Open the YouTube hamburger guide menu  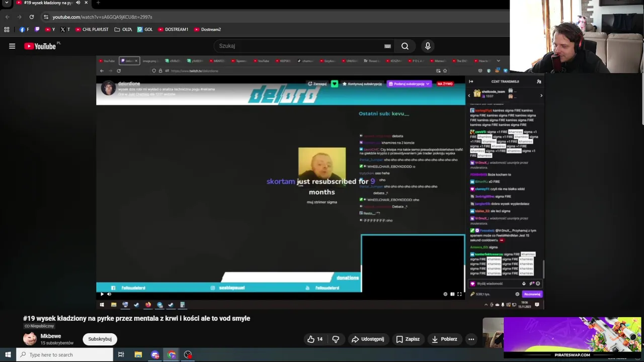click(12, 46)
